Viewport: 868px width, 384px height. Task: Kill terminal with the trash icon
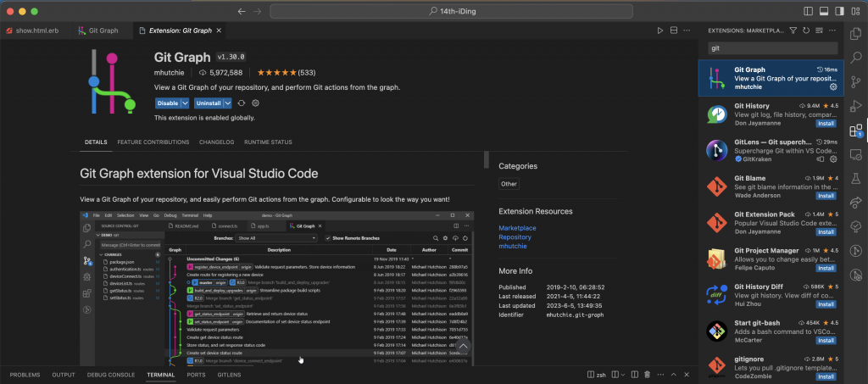647,374
